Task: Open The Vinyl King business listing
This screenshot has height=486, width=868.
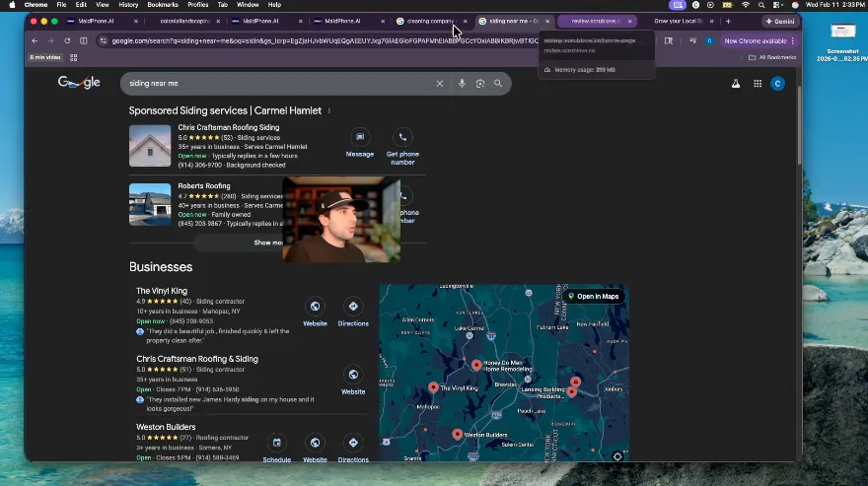Action: (162, 291)
